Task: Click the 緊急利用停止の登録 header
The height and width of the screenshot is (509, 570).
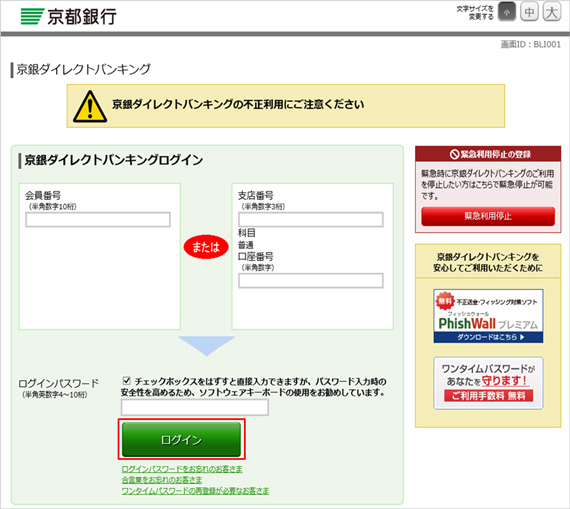Action: pyautogui.click(x=488, y=154)
